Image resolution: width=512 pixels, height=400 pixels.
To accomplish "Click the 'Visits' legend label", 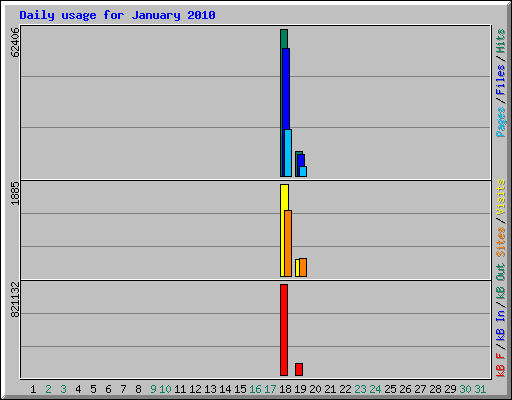I will pyautogui.click(x=501, y=197).
